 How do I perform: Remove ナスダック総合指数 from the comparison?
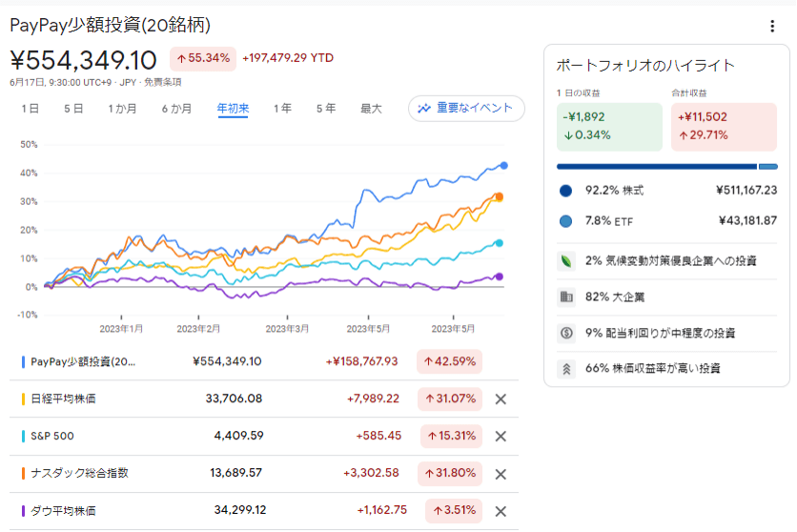501,473
